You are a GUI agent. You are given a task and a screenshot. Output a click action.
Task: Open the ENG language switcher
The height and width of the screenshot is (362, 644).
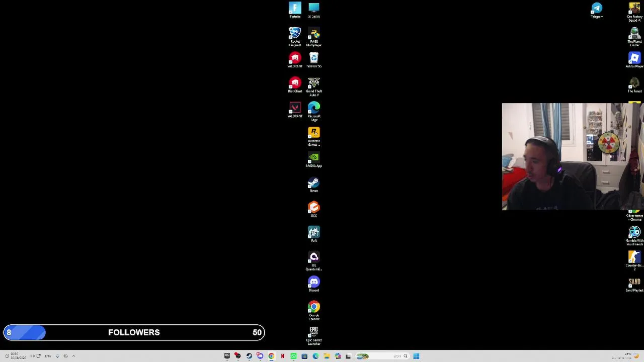pos(48,356)
